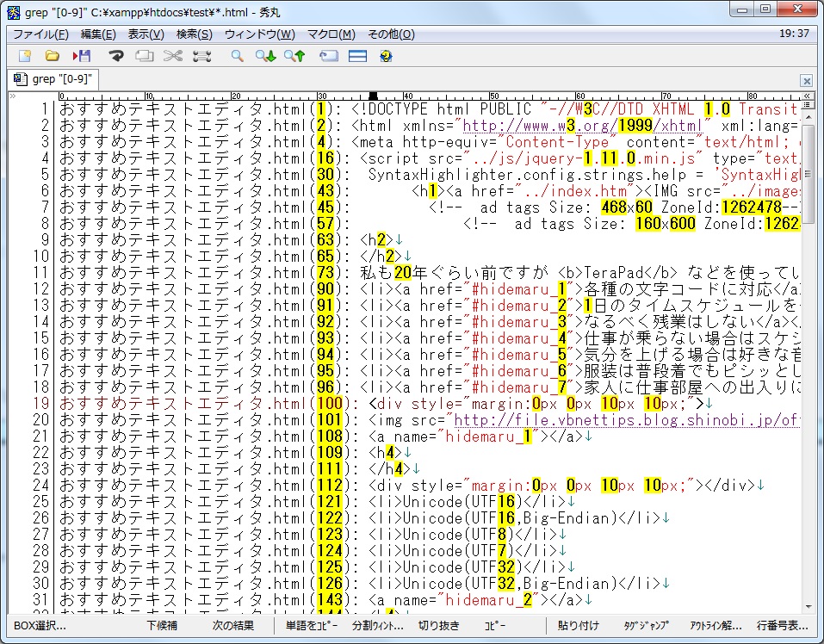
Task: Click the 下候補 function key button
Action: click(162, 626)
